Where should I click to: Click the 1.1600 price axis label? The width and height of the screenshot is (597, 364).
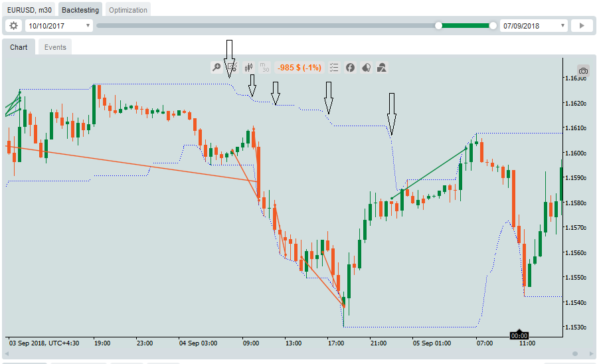click(576, 153)
